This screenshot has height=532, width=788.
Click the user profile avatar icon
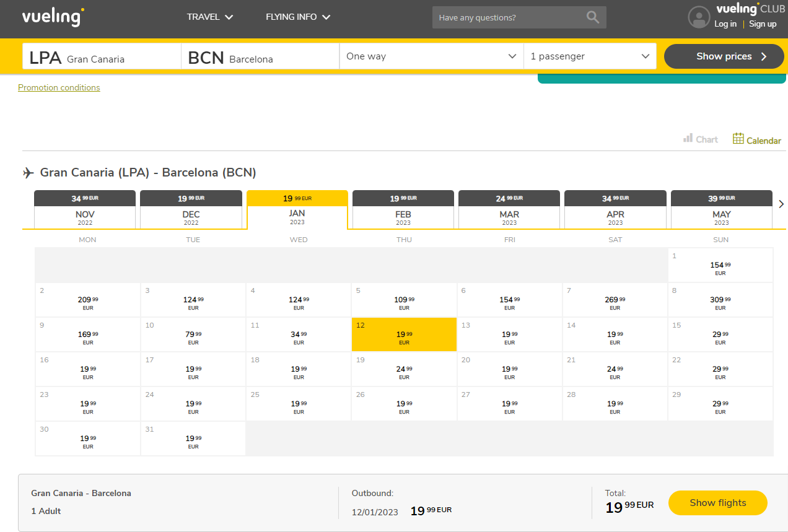point(699,17)
